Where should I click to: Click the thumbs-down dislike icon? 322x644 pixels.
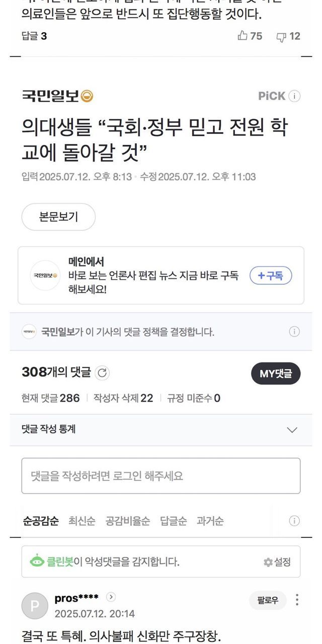[281, 36]
